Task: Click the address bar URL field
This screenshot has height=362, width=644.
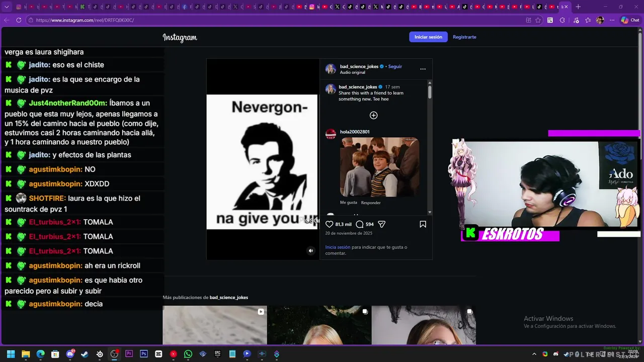Action: 277,20
